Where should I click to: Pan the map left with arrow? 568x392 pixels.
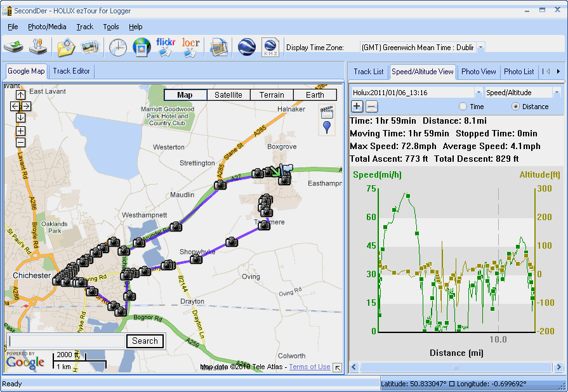tap(15, 106)
